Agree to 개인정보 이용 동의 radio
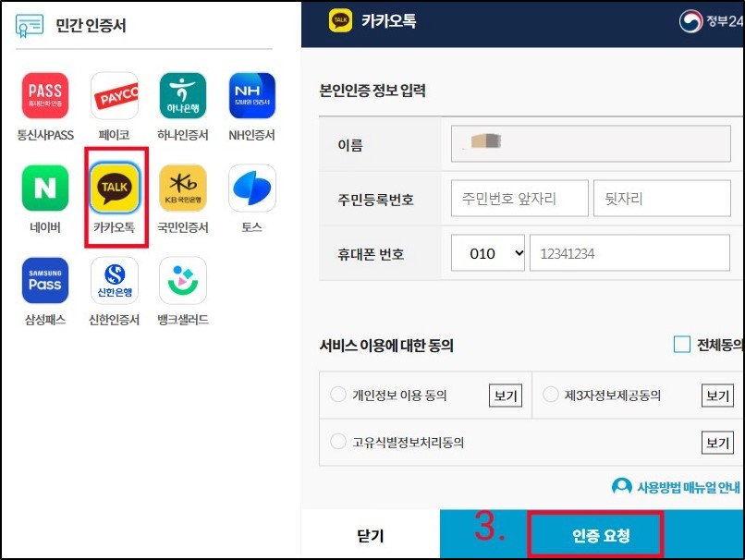Screen dimensions: 745x560 click(337, 395)
